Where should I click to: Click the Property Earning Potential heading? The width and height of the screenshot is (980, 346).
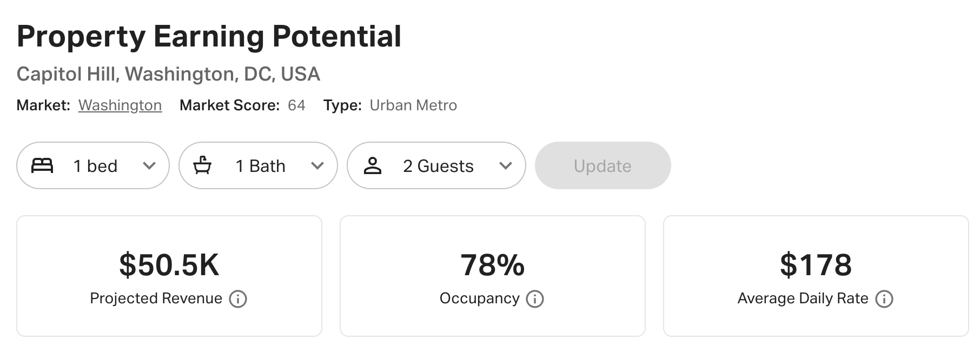(209, 37)
